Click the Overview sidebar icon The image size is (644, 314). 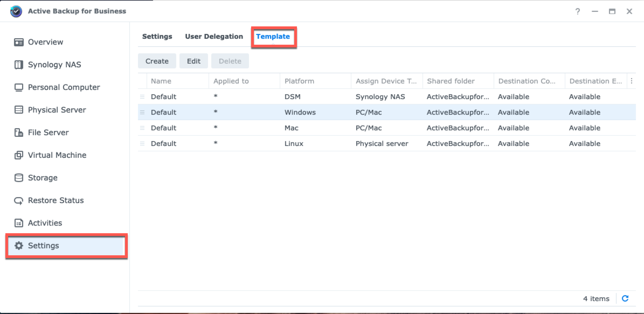click(19, 42)
